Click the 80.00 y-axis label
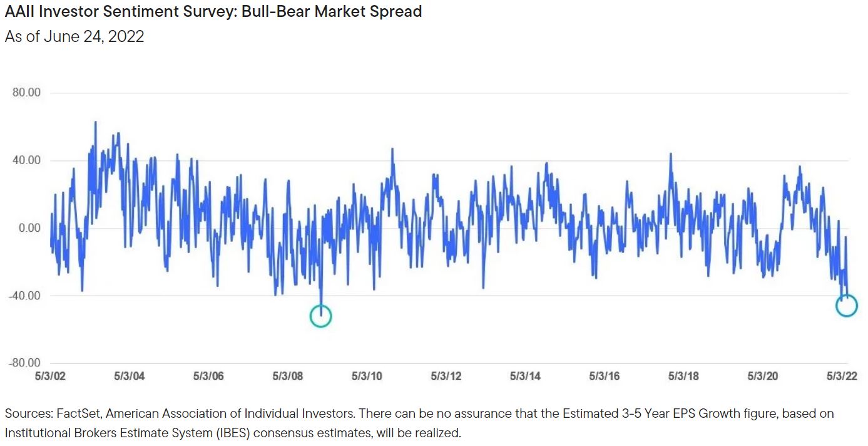 [x=26, y=93]
